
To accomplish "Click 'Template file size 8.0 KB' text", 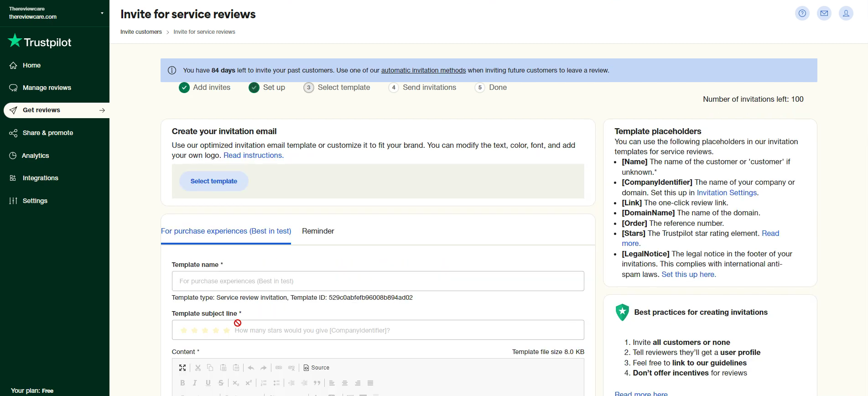I will click(548, 352).
